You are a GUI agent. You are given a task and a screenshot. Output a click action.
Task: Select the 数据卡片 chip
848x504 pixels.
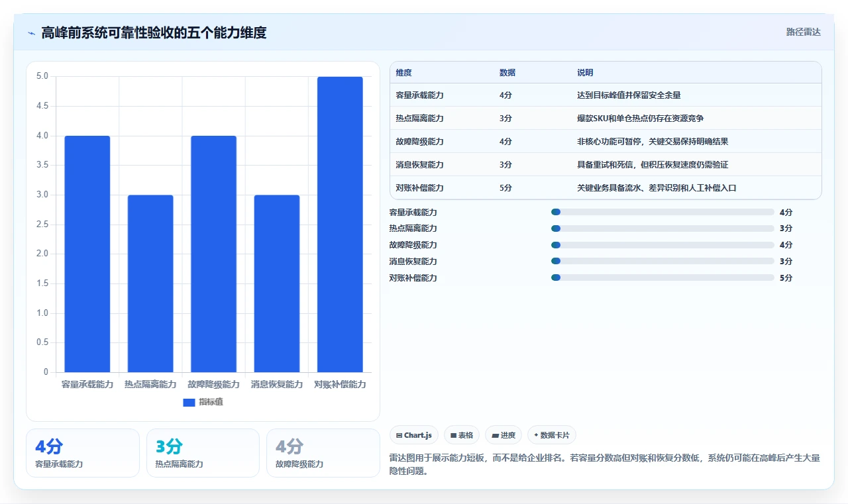coord(552,435)
